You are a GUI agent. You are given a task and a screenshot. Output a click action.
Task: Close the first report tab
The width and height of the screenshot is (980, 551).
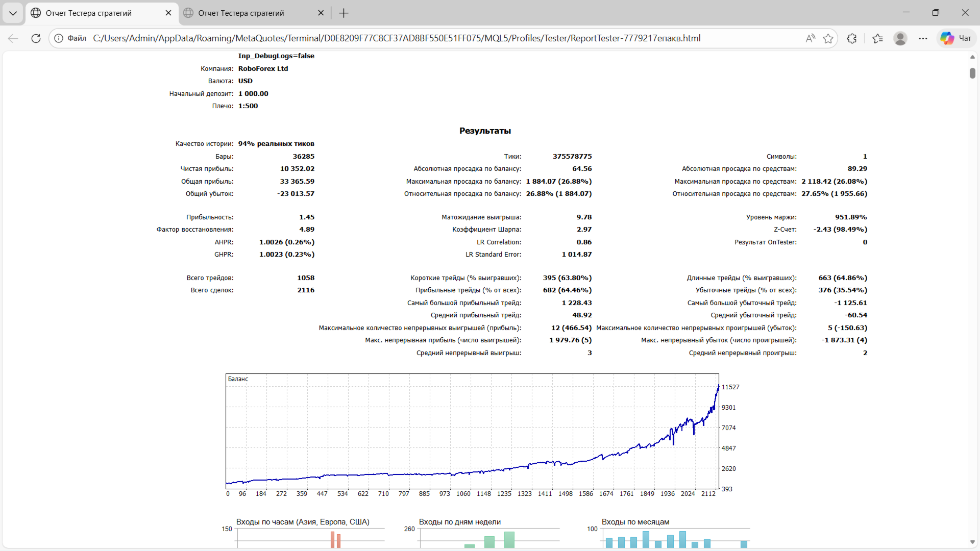click(168, 13)
